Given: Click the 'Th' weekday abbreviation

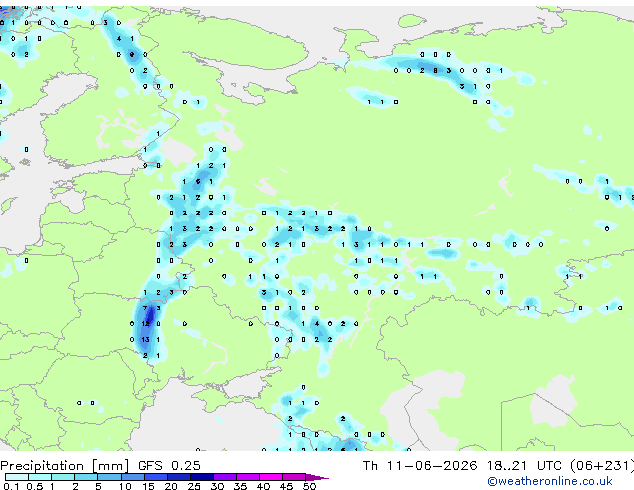Looking at the screenshot, I should click(x=370, y=466).
